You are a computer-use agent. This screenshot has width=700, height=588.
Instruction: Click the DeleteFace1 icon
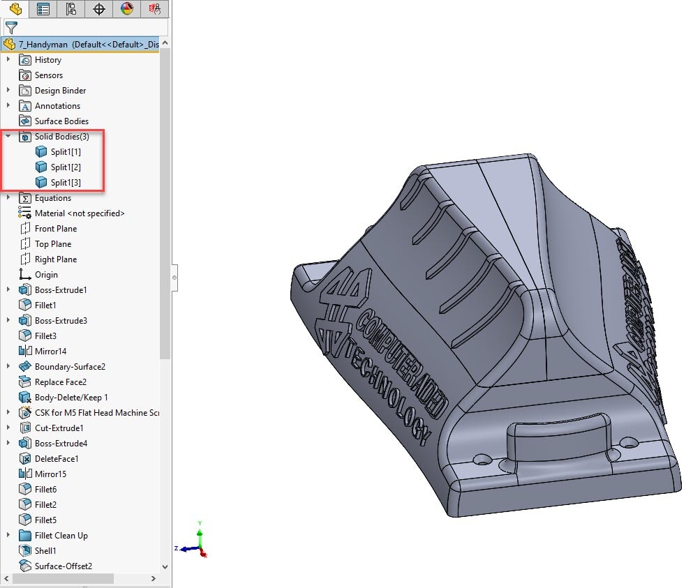coord(25,459)
